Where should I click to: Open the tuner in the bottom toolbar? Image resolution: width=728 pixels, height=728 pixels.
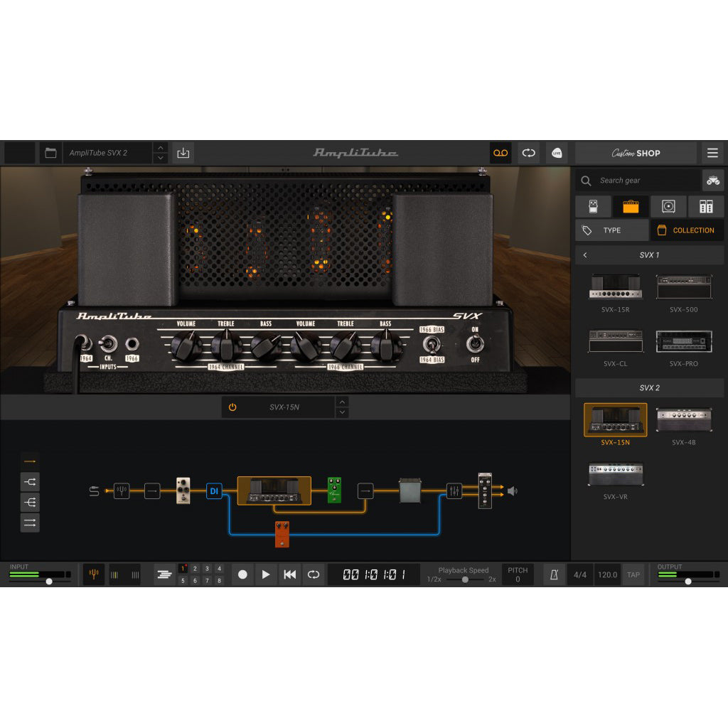click(93, 574)
